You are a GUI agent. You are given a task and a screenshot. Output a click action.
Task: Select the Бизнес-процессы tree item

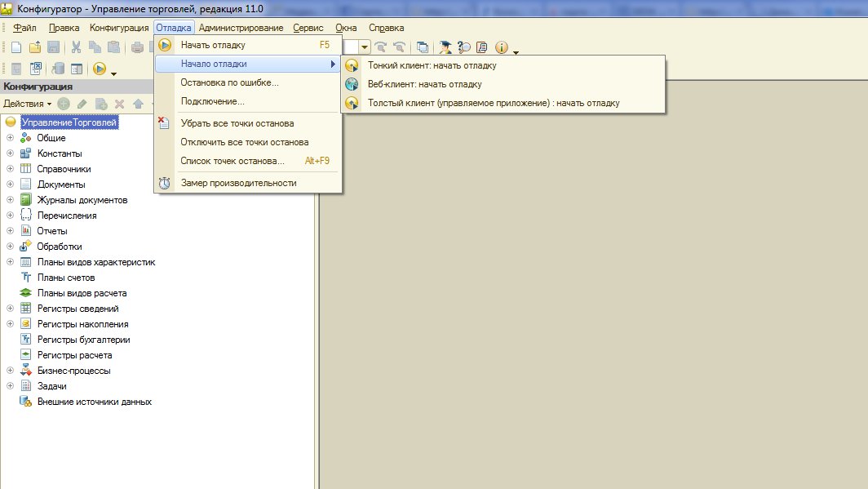pyautogui.click(x=73, y=371)
